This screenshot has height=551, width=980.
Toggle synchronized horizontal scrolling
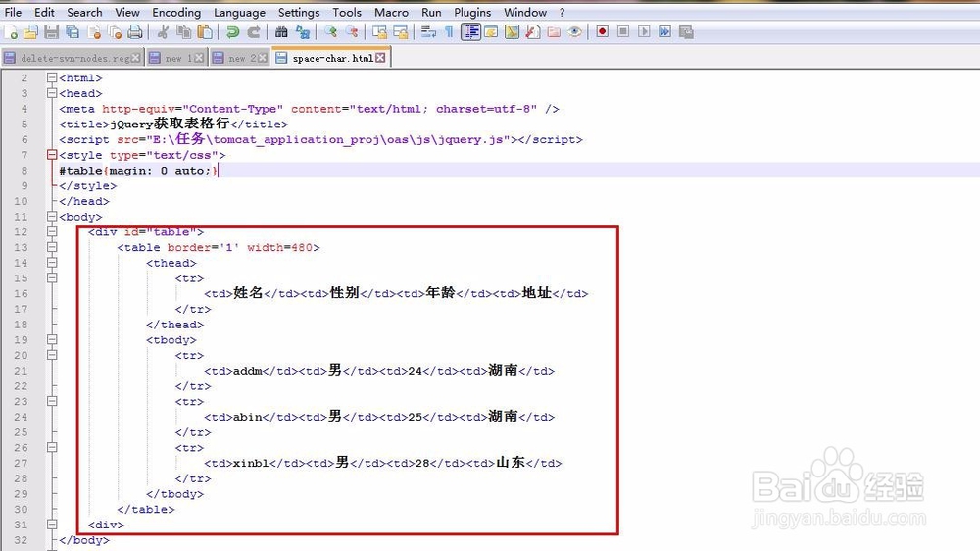[x=401, y=32]
